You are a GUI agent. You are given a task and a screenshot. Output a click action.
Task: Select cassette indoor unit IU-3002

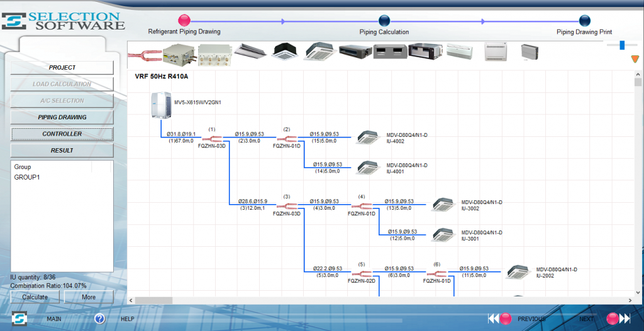[443, 204]
